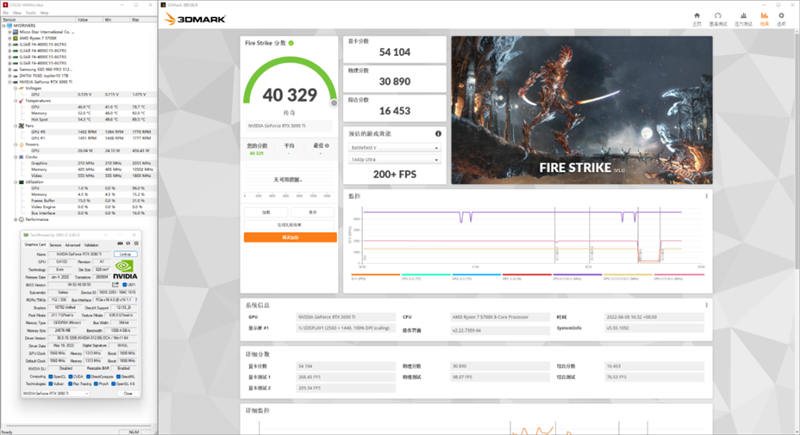Collapse the MYDRIVERS root node in HWMonitor
Screen dimensions: 800x435
click(4, 25)
